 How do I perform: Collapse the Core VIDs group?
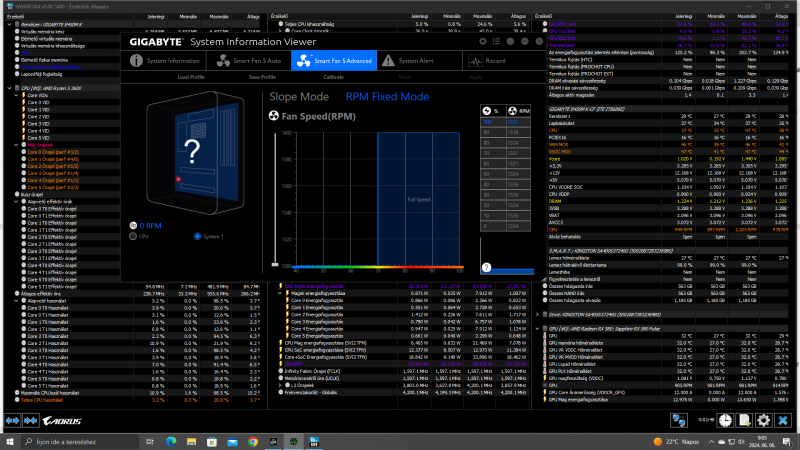[16, 95]
